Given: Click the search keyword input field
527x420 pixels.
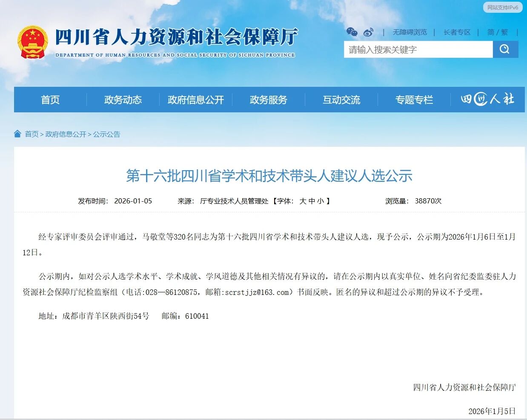Looking at the screenshot, I should tap(418, 49).
